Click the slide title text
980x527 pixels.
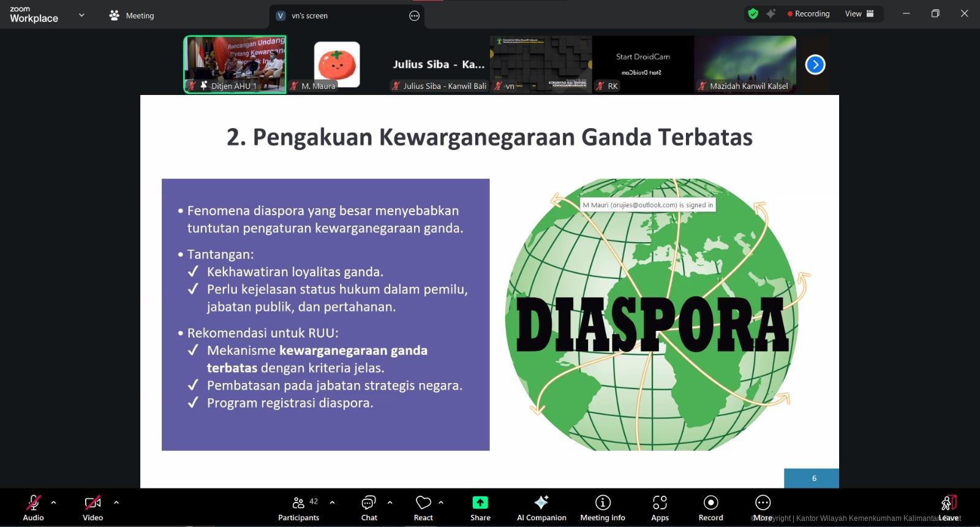pos(489,137)
